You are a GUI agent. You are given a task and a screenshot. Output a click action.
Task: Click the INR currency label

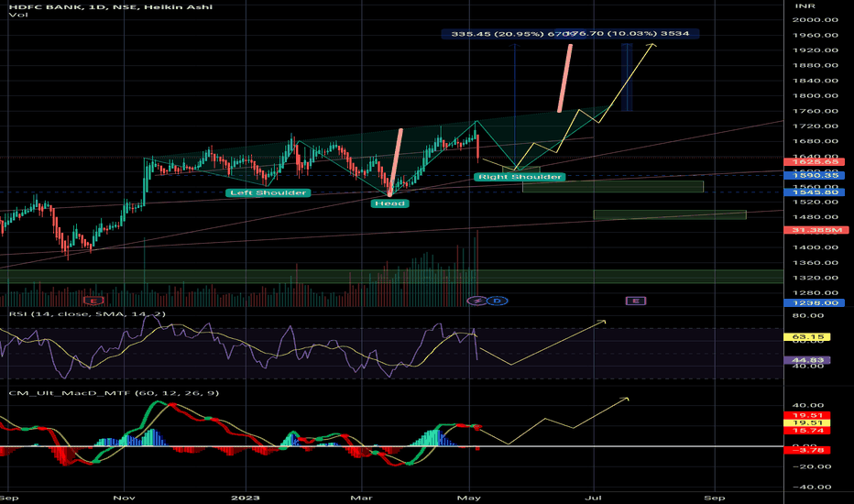pyautogui.click(x=805, y=6)
